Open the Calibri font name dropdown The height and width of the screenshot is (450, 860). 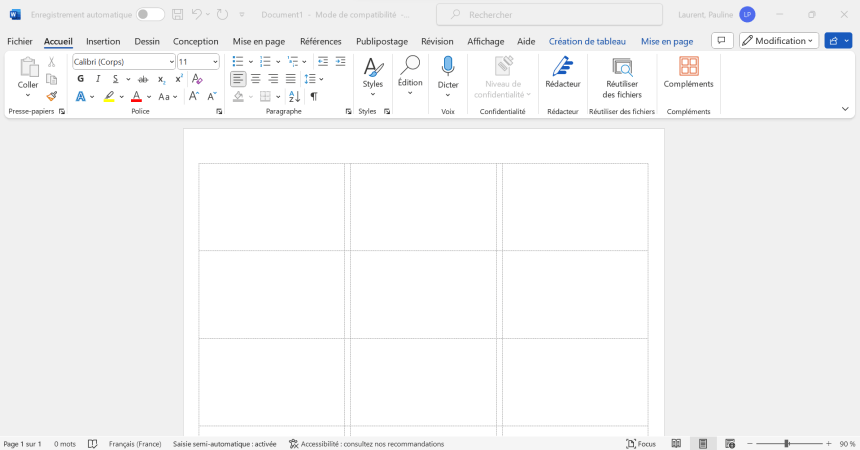tap(172, 62)
